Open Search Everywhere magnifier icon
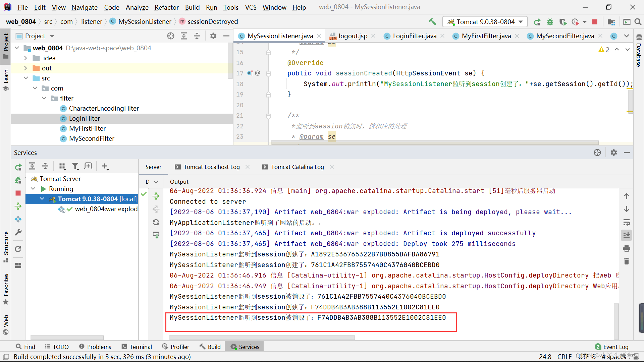The height and width of the screenshot is (362, 644). pos(638,22)
